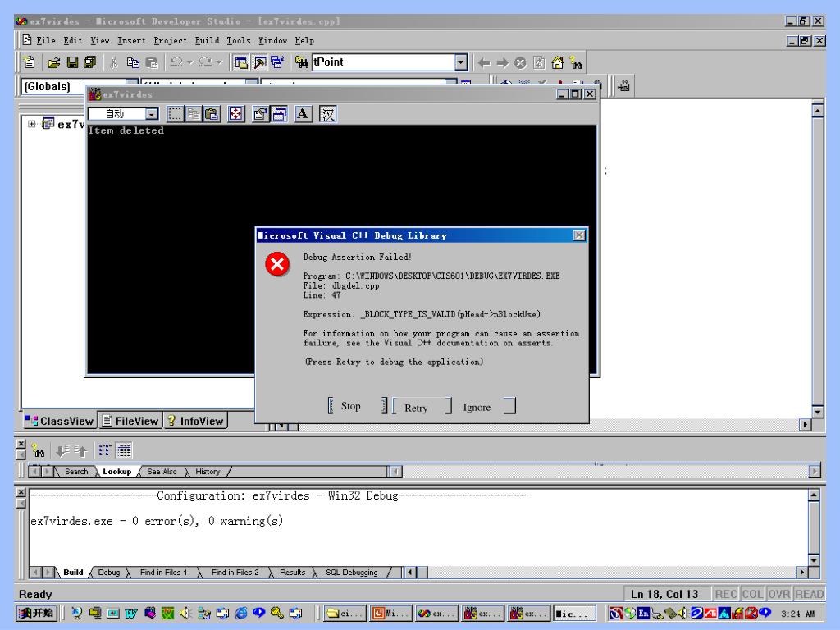
Task: Toggle the Workspace window icon
Action: 241,62
